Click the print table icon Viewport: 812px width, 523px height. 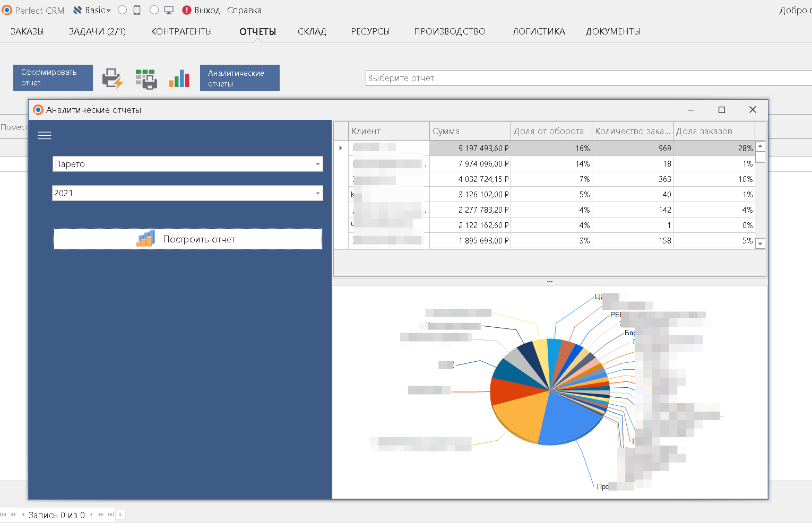[x=146, y=79]
